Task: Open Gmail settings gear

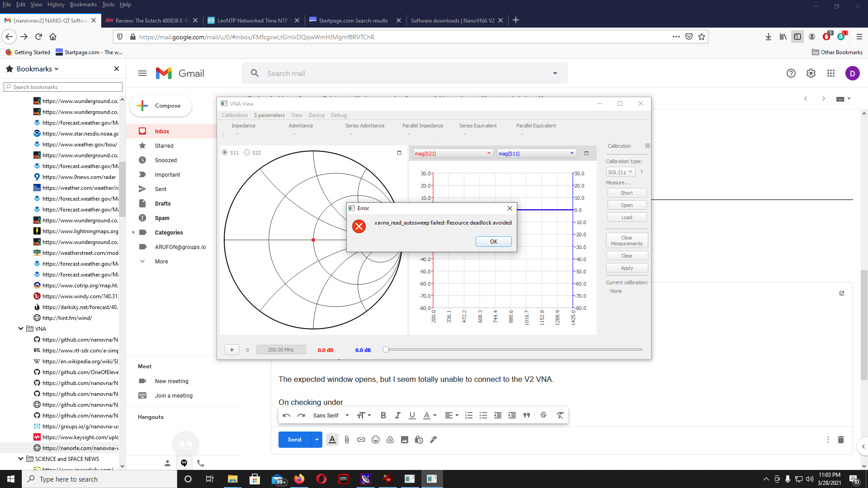Action: pyautogui.click(x=811, y=73)
